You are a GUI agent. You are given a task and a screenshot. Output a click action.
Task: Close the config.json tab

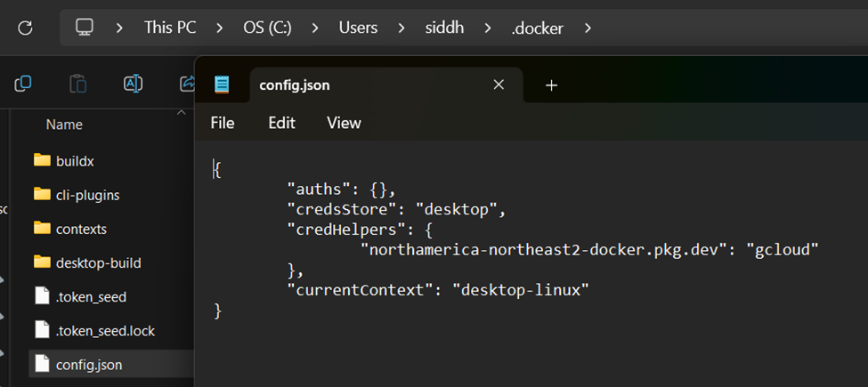coord(499,85)
